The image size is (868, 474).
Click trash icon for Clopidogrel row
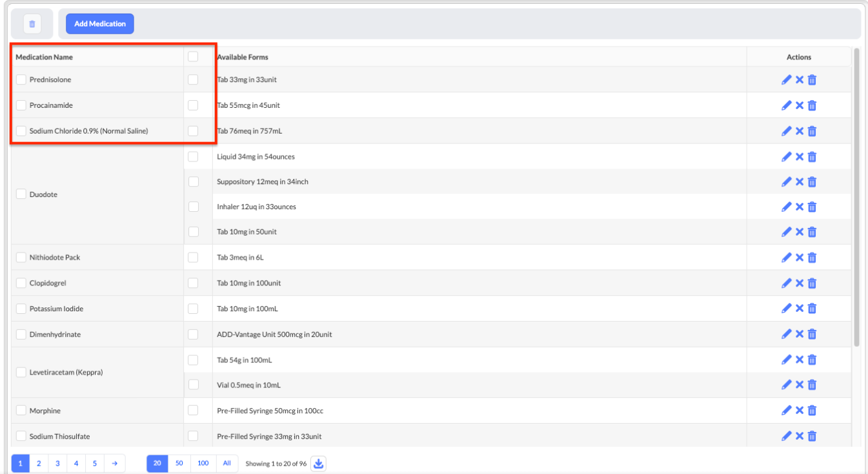pos(812,283)
